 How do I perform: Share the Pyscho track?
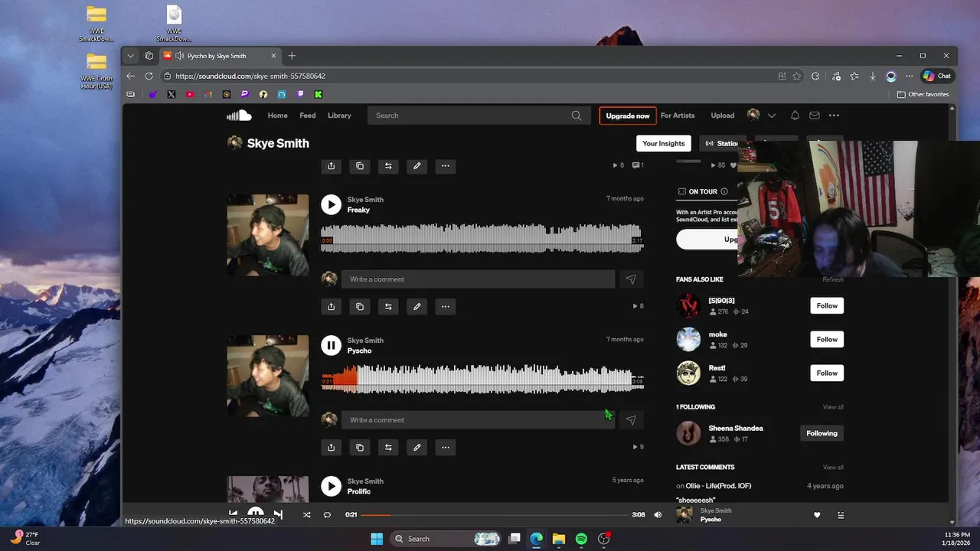click(x=331, y=448)
